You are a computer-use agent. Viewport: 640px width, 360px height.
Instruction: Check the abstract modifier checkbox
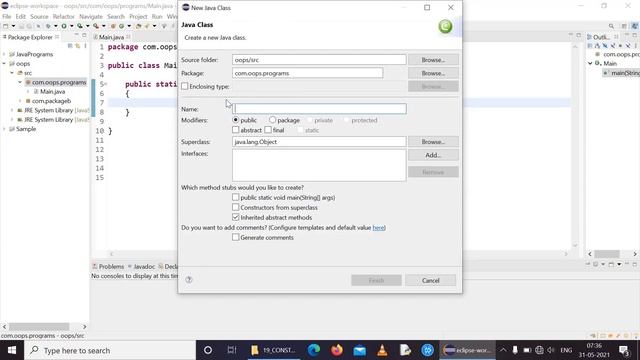click(236, 130)
